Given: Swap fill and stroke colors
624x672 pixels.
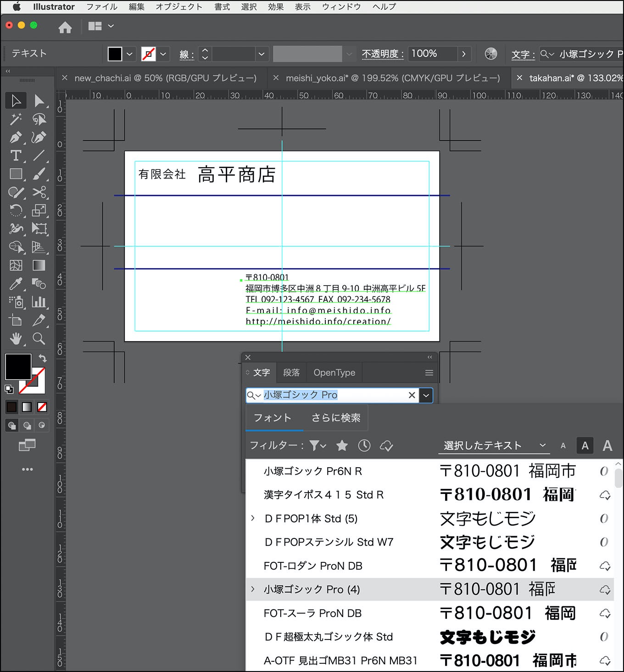Looking at the screenshot, I should tap(43, 358).
